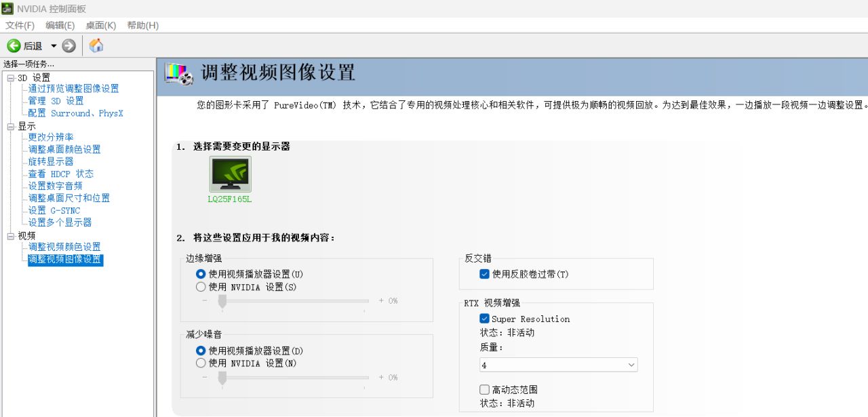Viewport: 868px width, 417px height.
Task: Open 更改分辨率 page
Action: click(51, 137)
